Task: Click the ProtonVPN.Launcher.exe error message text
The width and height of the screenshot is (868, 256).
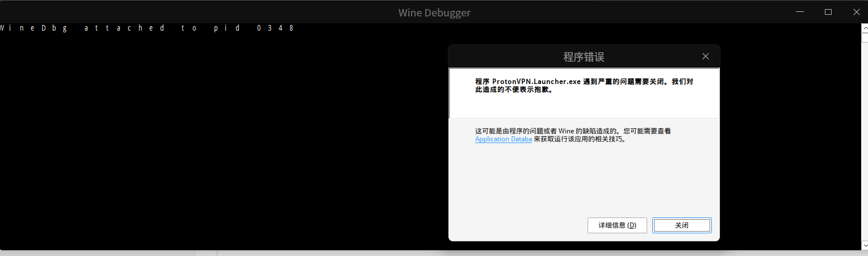Action: pos(584,86)
